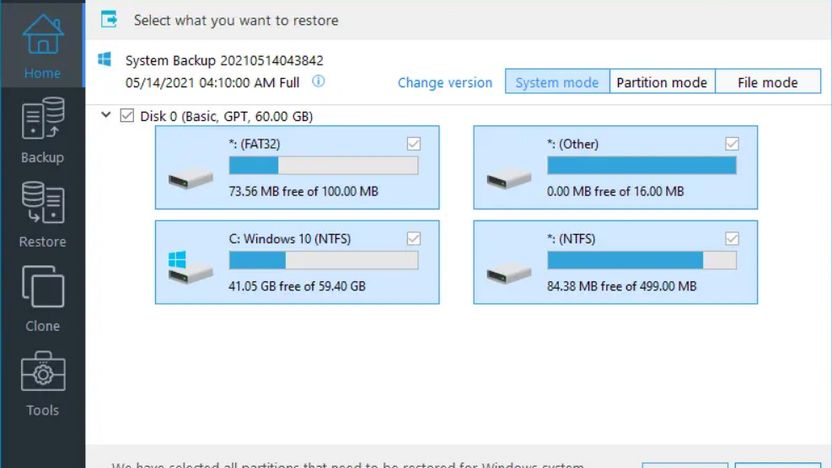832x468 pixels.
Task: Toggle the FAT32 partition checkbox
Action: click(414, 144)
